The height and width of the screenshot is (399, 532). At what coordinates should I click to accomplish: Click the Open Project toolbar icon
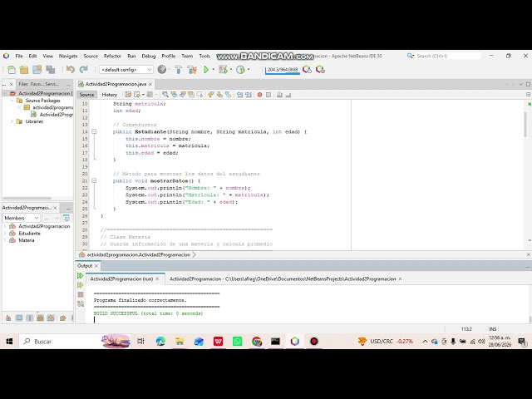[x=37, y=70]
